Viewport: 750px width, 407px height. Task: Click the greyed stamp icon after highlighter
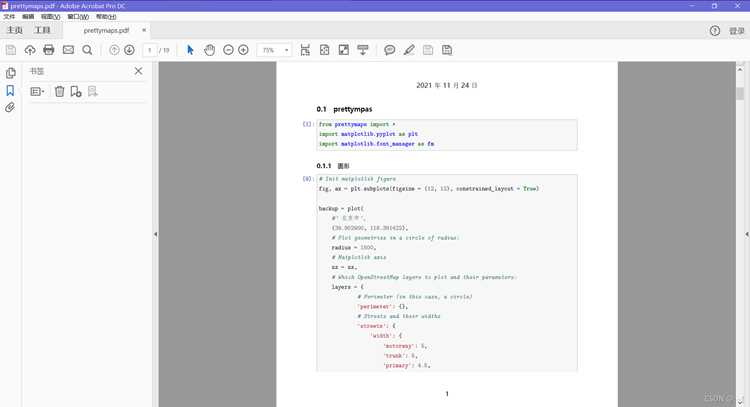[428, 50]
